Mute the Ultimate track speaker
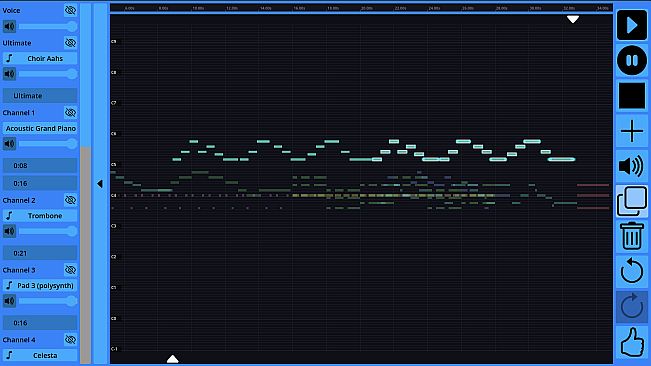 [9, 74]
